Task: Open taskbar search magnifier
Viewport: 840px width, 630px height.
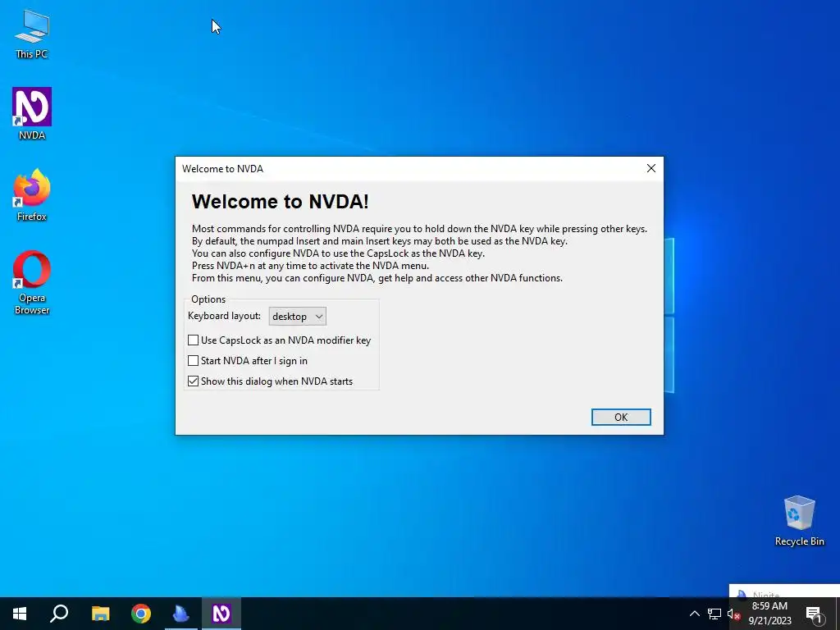Action: pos(59,614)
